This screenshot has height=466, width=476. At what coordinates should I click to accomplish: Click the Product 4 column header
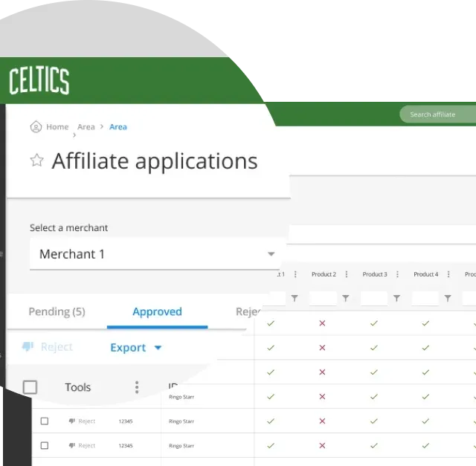click(x=426, y=274)
